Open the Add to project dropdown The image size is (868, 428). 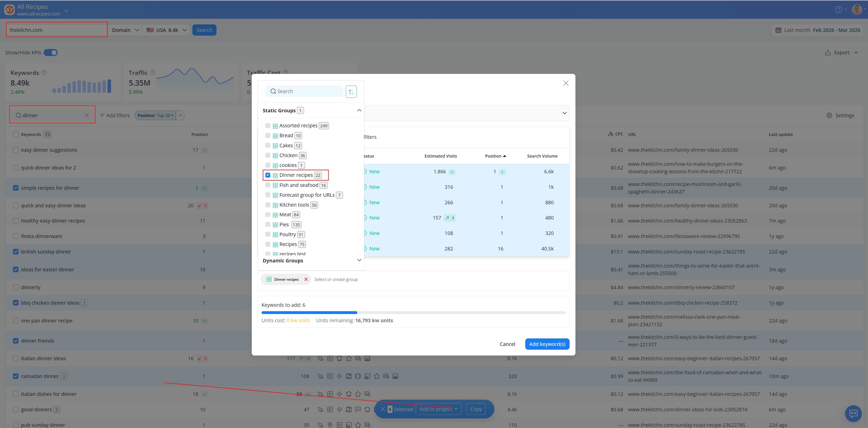(438, 409)
